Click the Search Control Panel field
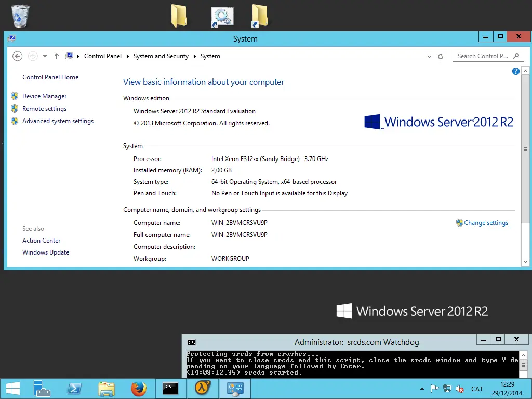The height and width of the screenshot is (399, 532). click(x=488, y=56)
